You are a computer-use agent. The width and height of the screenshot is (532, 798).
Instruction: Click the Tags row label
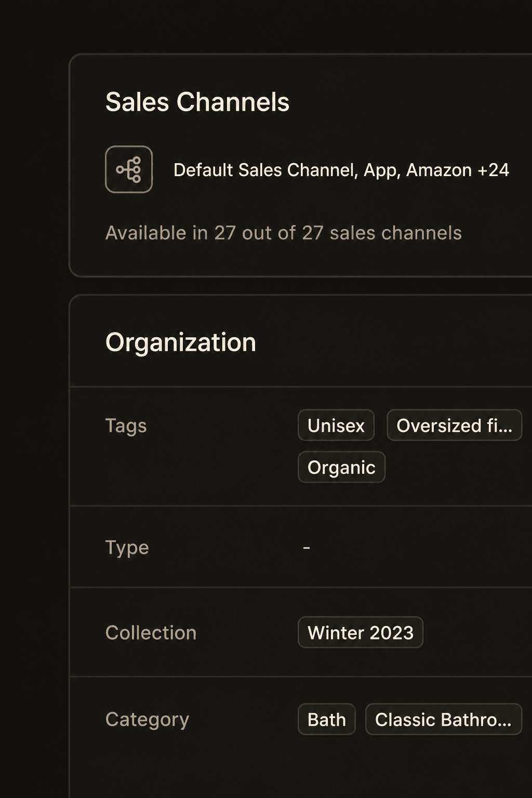click(126, 426)
